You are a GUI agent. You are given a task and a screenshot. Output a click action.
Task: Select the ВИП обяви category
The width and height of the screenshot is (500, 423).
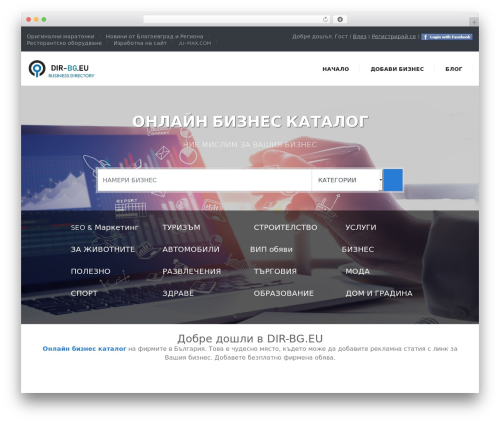pos(271,249)
